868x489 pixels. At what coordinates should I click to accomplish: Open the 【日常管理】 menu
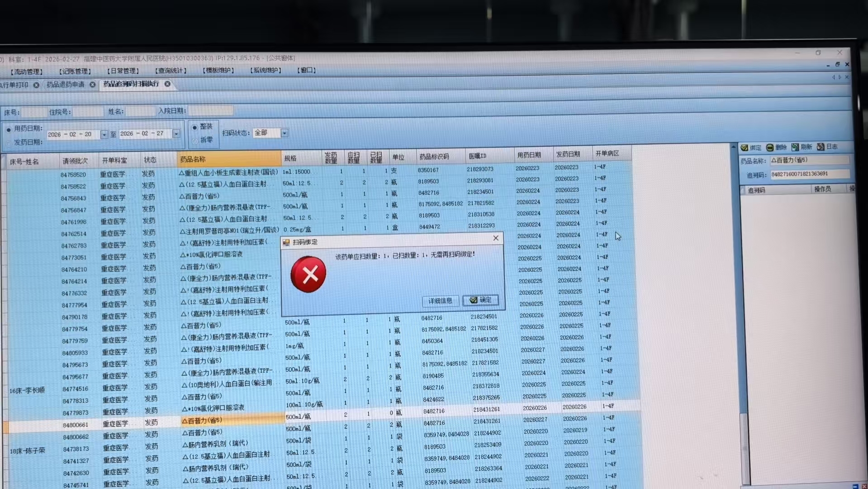pos(123,71)
